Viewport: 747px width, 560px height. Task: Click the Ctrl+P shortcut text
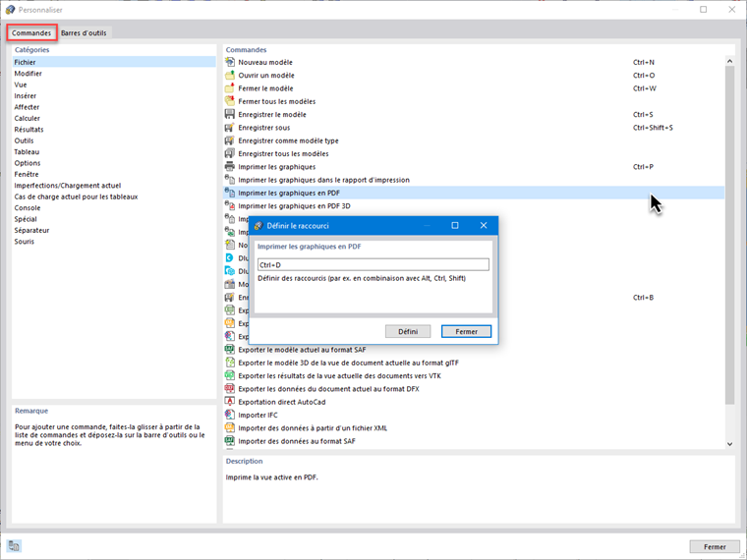click(643, 167)
